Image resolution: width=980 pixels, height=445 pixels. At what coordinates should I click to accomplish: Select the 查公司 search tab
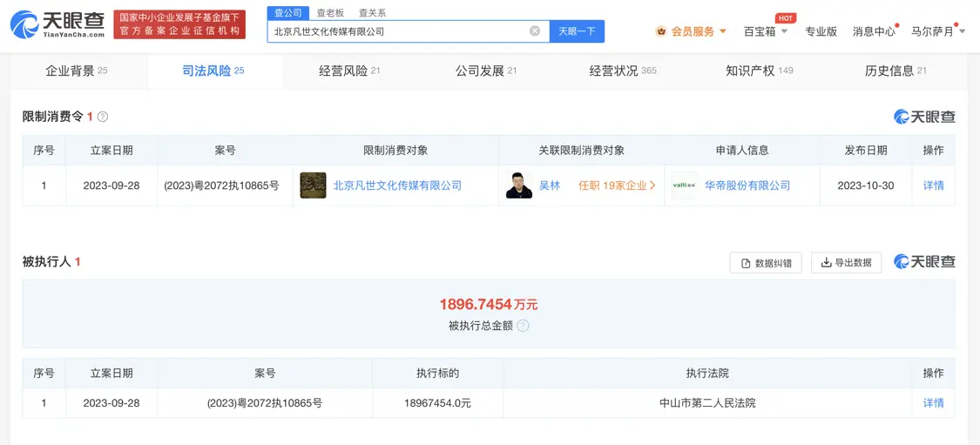288,12
